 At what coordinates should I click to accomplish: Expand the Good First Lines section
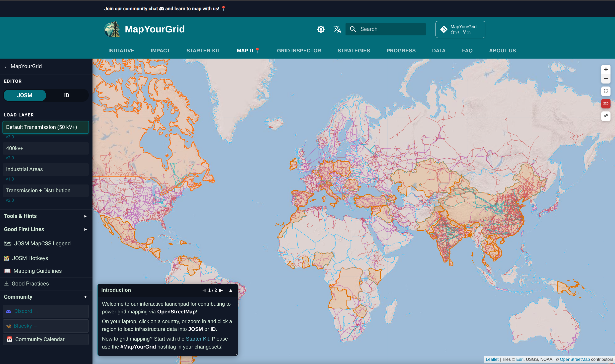coord(46,229)
